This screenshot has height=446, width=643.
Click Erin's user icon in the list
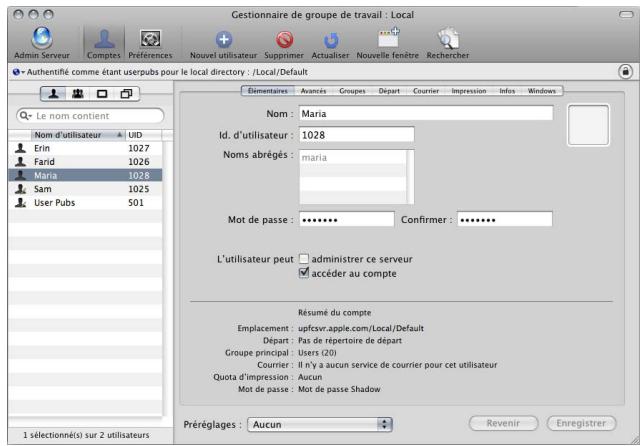[x=20, y=148]
